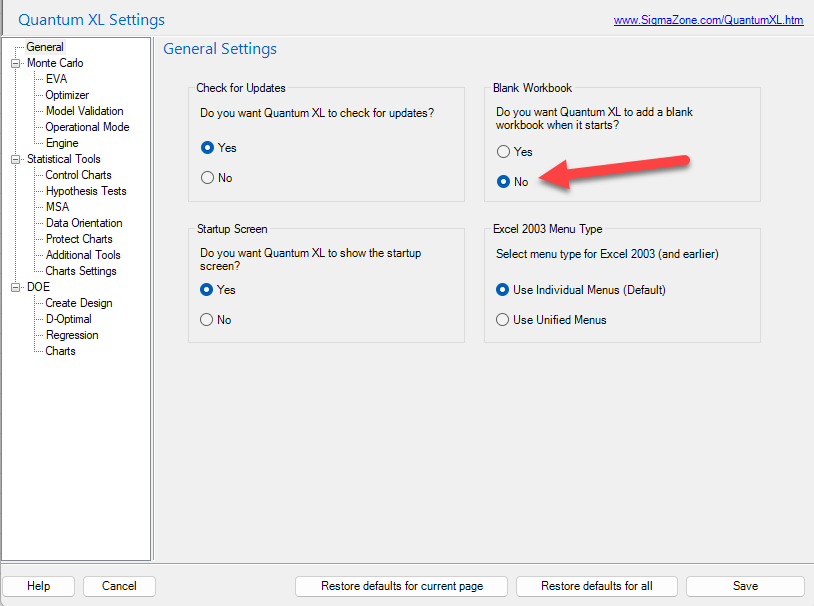
Task: Click the Save button
Action: click(x=744, y=586)
